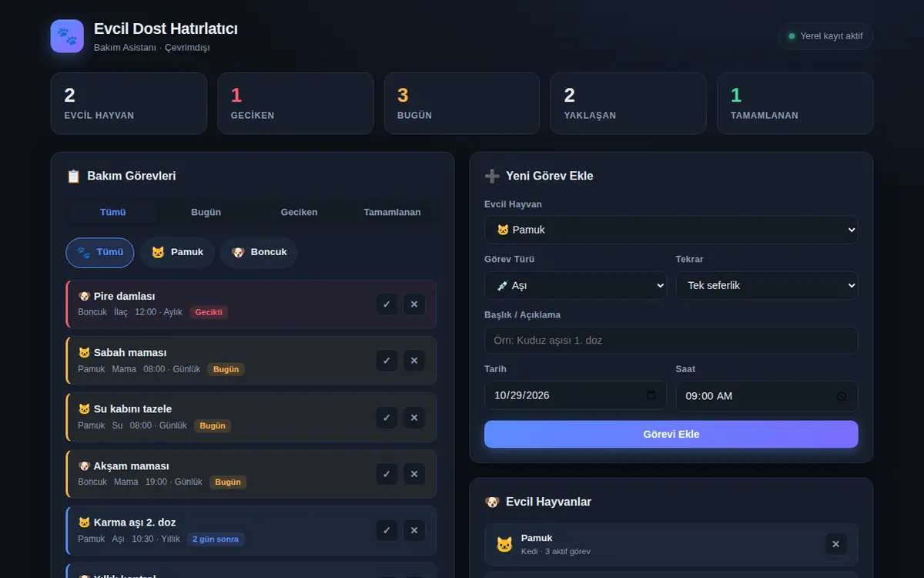Open the Görev Türü dropdown
Screen dimensions: 924x578
tap(575, 285)
